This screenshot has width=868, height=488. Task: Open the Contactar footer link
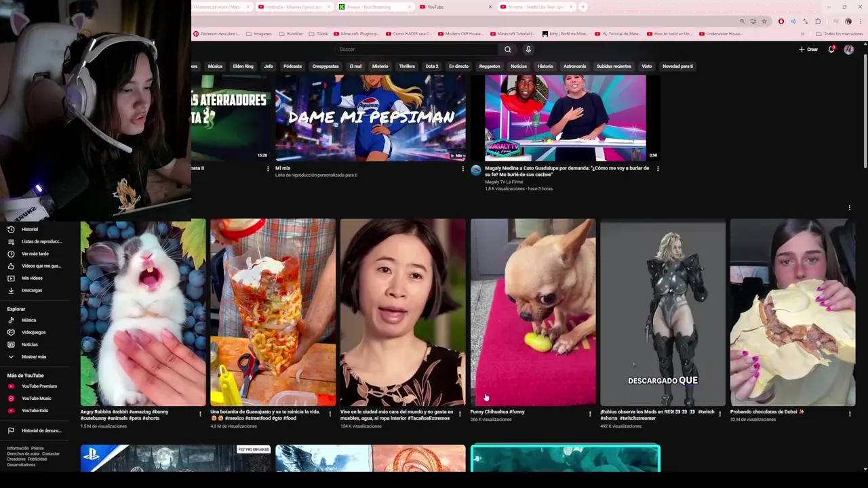tap(51, 453)
